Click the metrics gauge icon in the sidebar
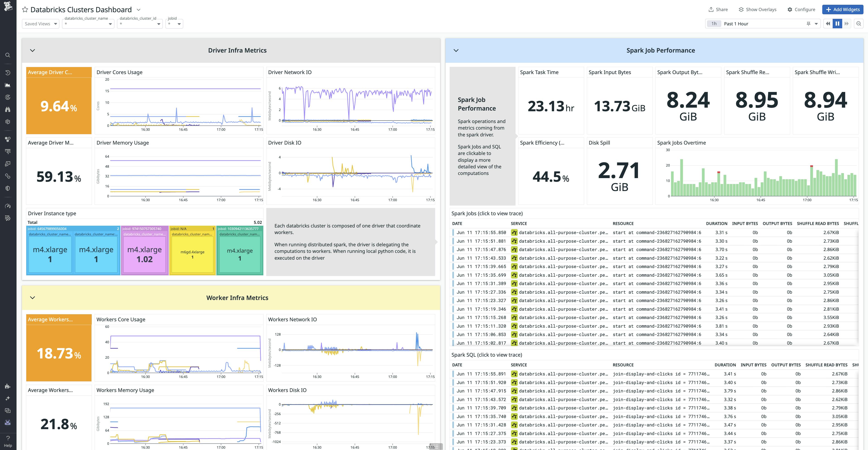Screen dimensions: 868x450 (x=7, y=206)
